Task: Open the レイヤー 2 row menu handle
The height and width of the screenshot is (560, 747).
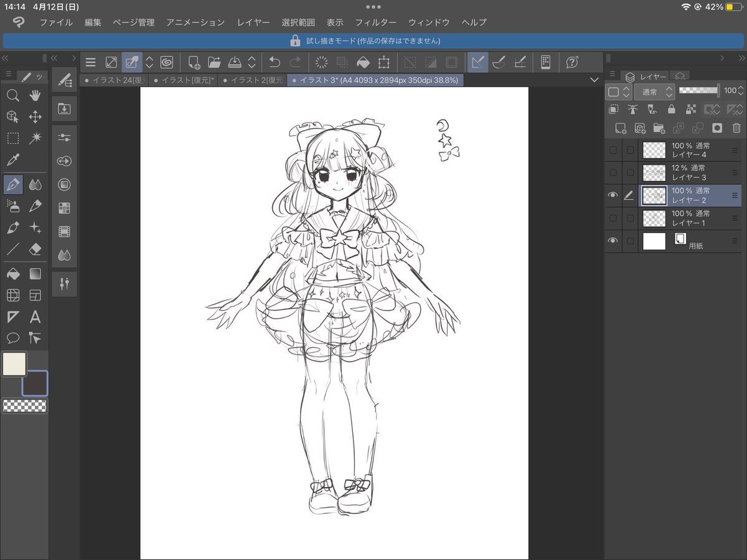Action: 735,195
